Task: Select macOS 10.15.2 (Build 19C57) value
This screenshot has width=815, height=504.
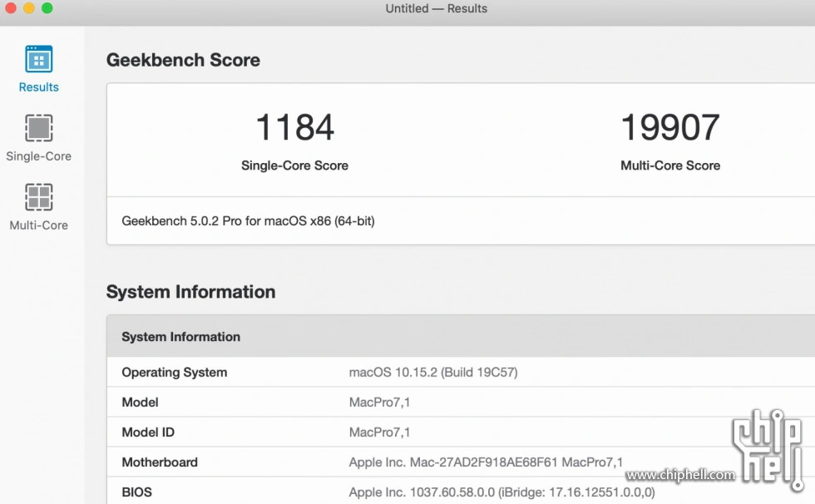Action: 433,373
